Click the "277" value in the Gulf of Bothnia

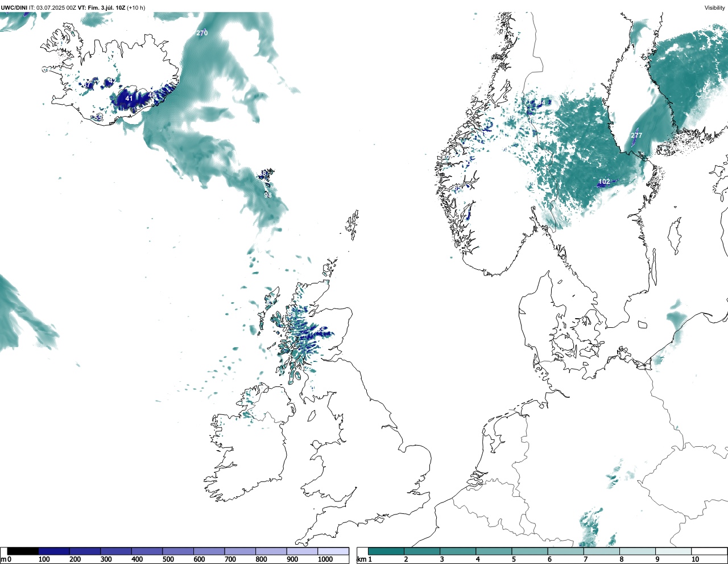pos(636,135)
